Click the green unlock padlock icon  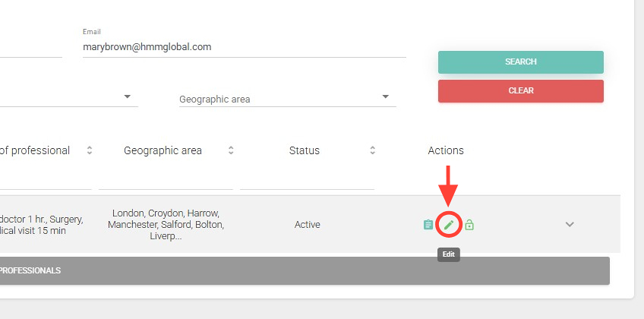pyautogui.click(x=469, y=225)
